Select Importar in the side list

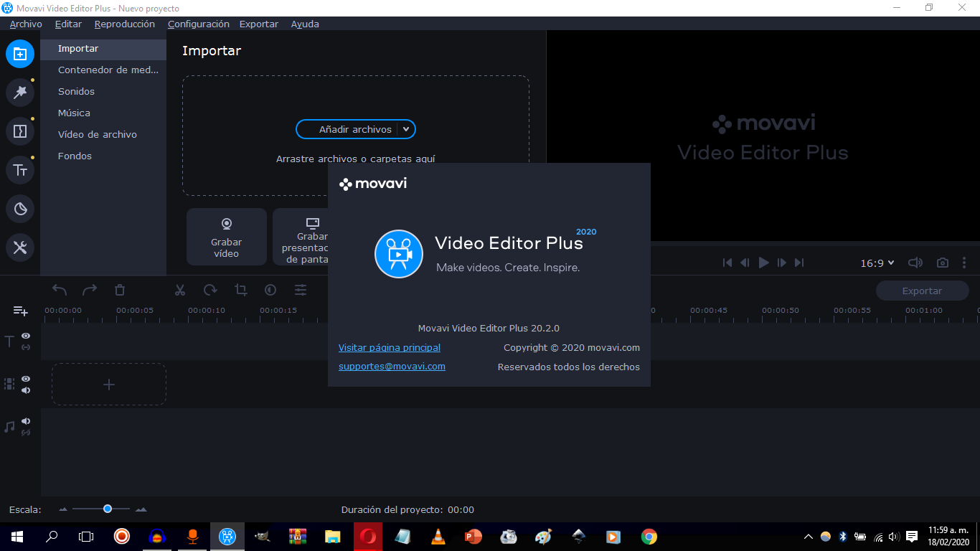coord(103,49)
